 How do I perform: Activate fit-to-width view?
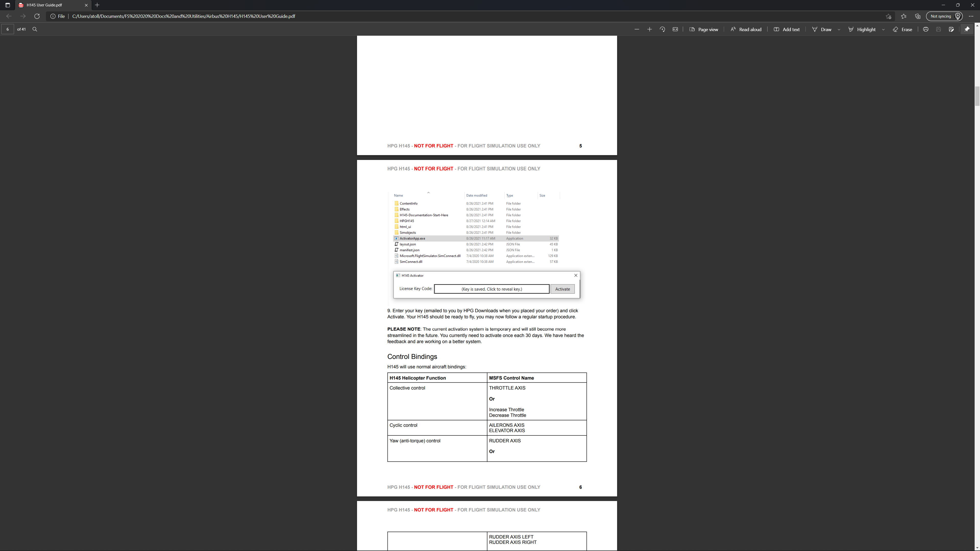[675, 29]
